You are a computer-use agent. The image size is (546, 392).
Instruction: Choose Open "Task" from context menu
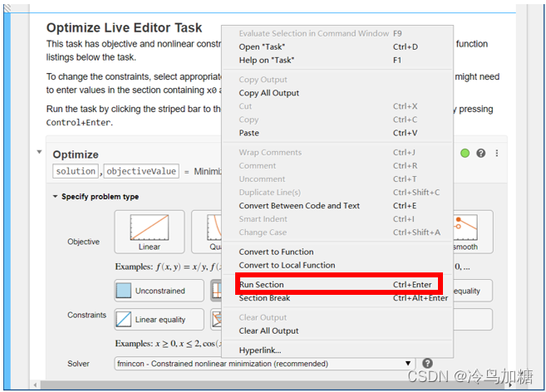click(x=337, y=47)
